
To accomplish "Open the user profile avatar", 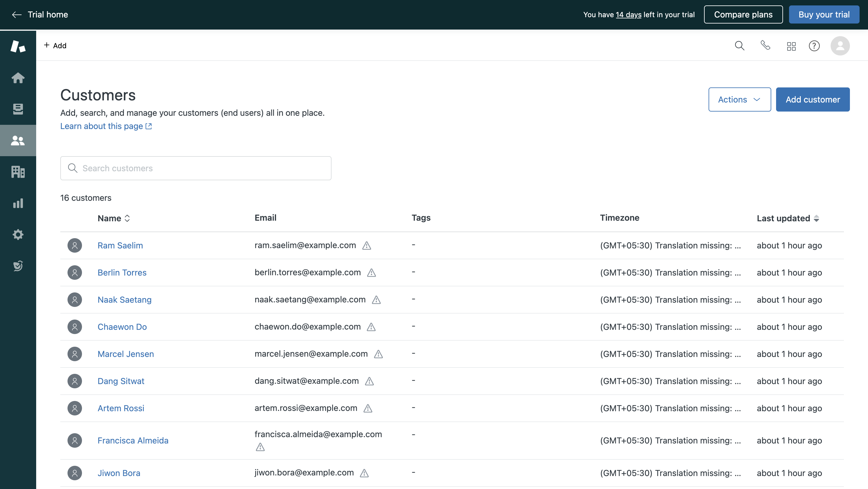I will click(x=840, y=46).
